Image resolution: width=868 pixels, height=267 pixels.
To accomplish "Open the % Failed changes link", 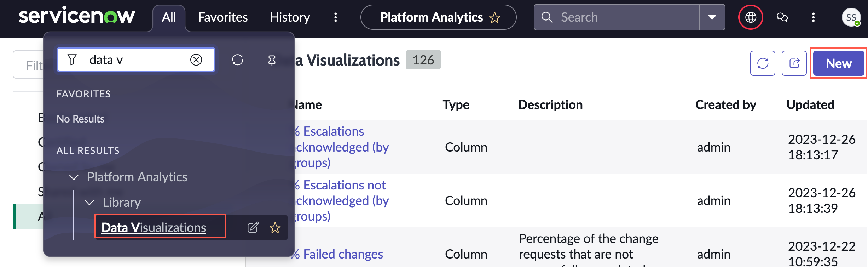I will click(338, 254).
